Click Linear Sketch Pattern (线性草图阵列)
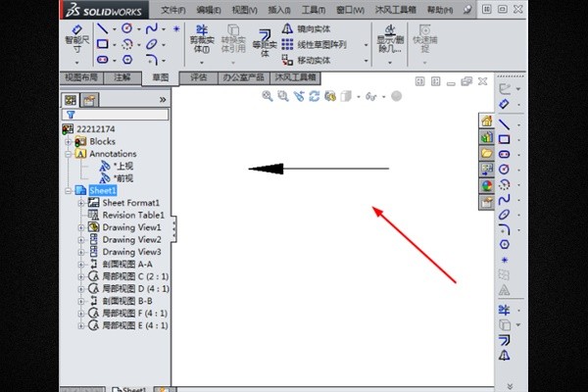 pyautogui.click(x=315, y=45)
